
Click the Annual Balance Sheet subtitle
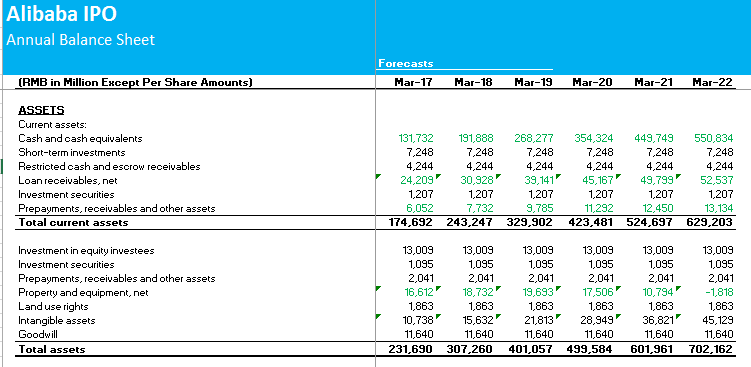point(80,39)
